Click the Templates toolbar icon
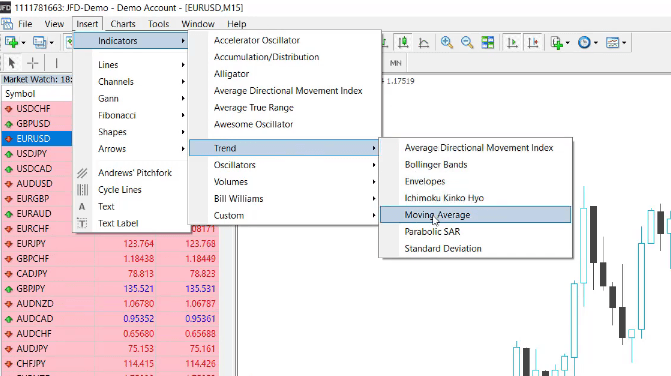The height and width of the screenshot is (376, 671). (612, 42)
